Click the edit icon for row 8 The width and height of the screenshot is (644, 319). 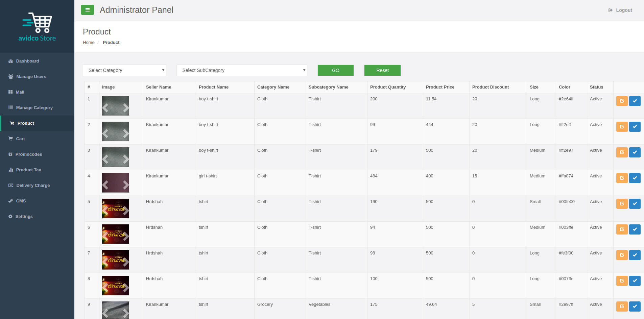tap(622, 281)
